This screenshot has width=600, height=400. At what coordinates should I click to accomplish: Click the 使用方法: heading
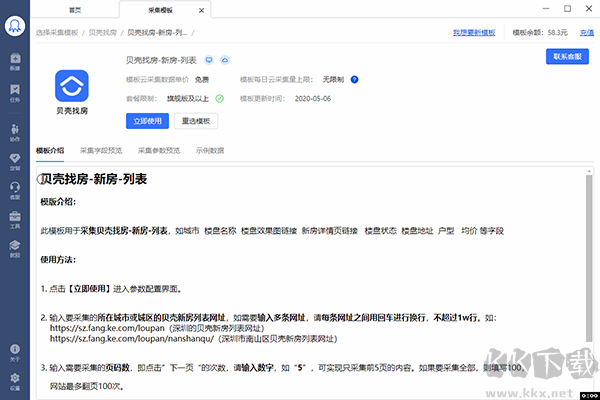[58, 260]
